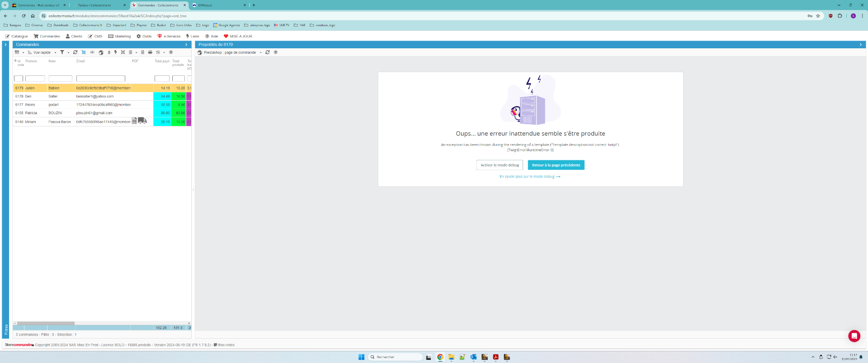Click the orders toolbar help icon
Viewport: 868px width, 363px height.
(x=171, y=52)
